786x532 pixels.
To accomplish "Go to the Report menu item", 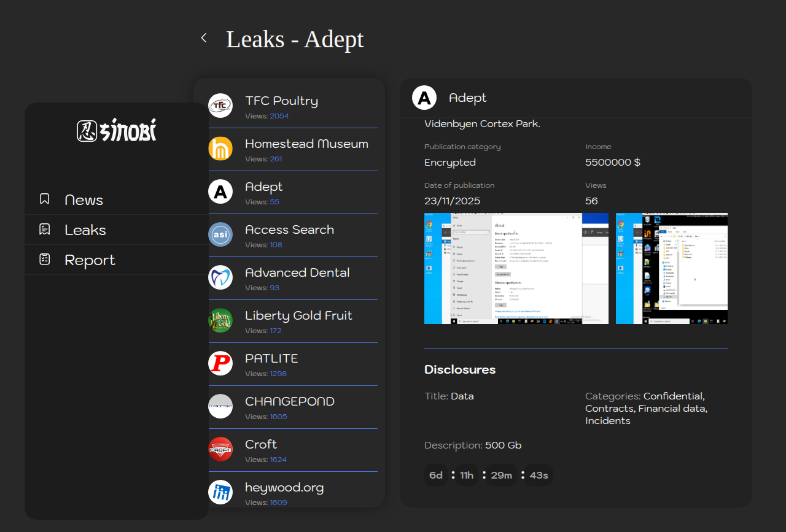I will click(x=90, y=260).
